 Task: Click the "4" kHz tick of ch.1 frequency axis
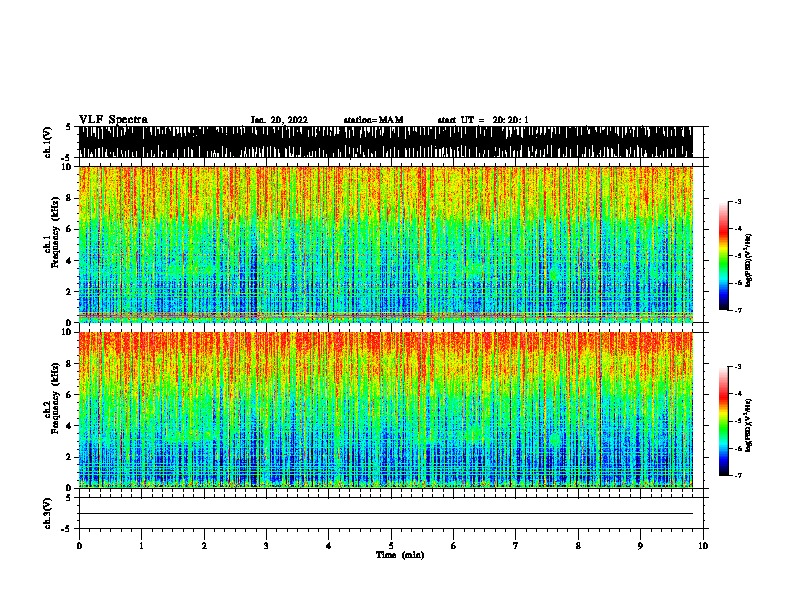tap(69, 261)
